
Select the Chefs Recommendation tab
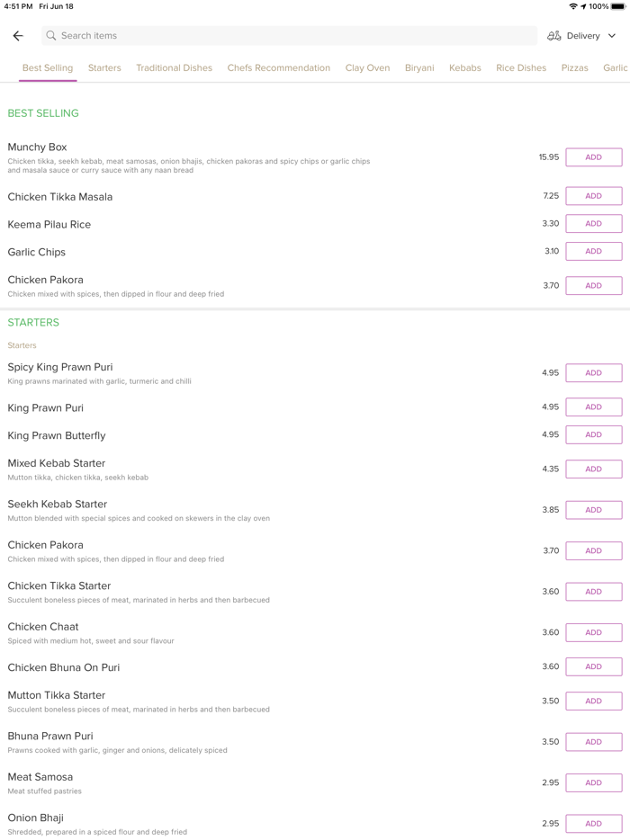278,68
